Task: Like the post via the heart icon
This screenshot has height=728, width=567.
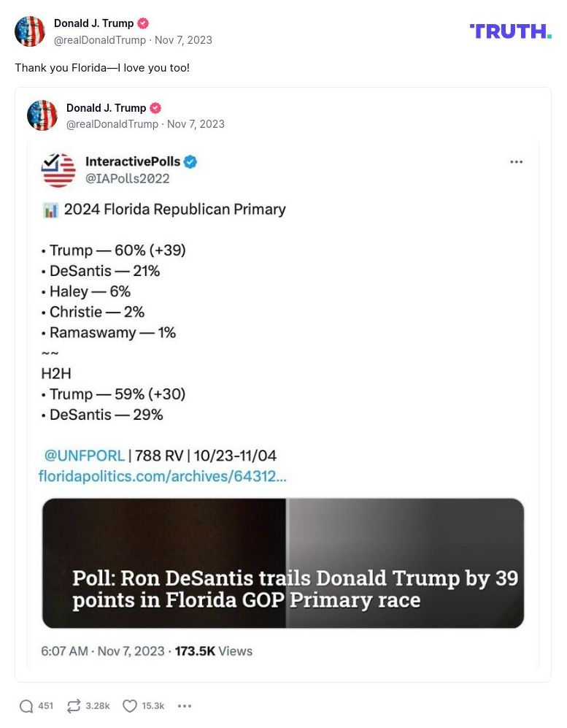Action: click(130, 705)
